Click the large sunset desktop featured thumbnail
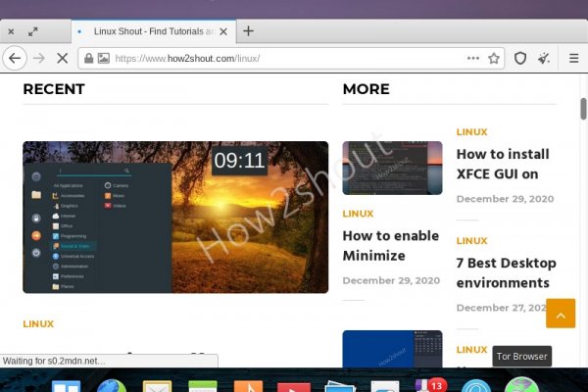Image resolution: width=588 pixels, height=392 pixels. [x=175, y=217]
